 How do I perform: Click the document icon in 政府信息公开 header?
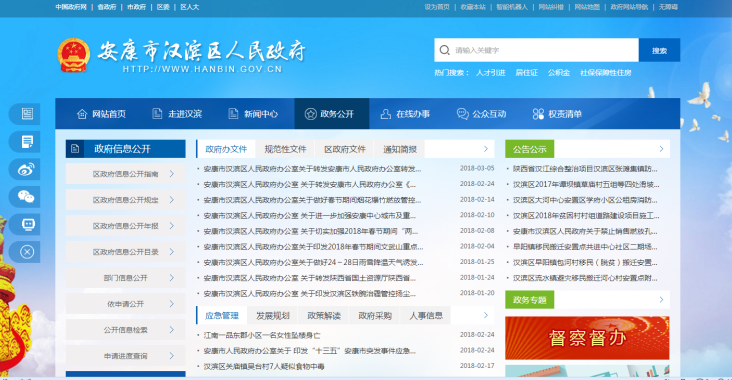pyautogui.click(x=75, y=149)
